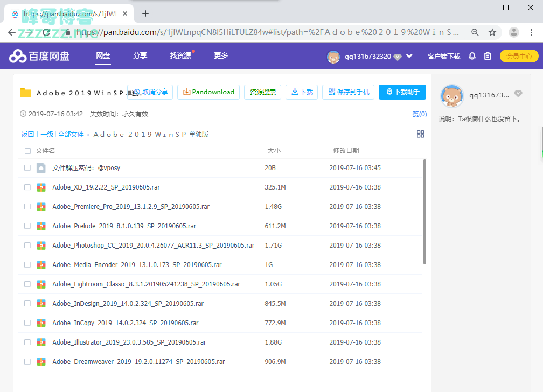Click 客户端下载 in the header
This screenshot has height=392, width=543.
(444, 57)
